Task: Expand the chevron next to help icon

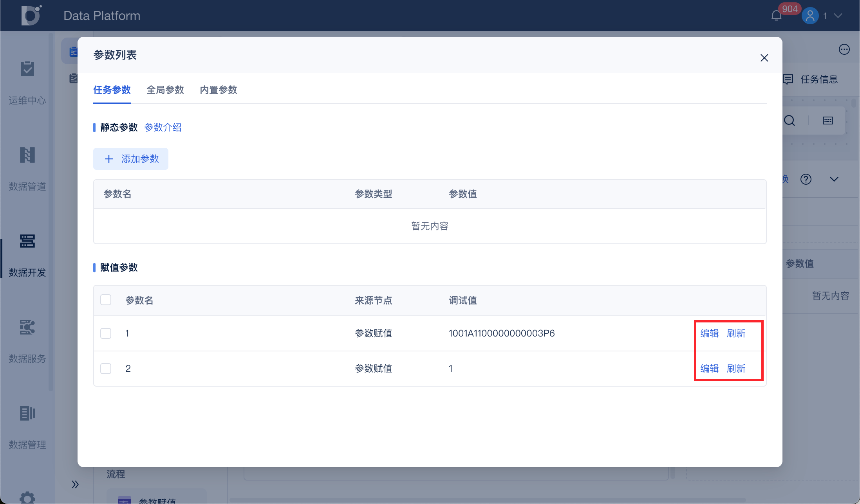Action: coord(834,179)
